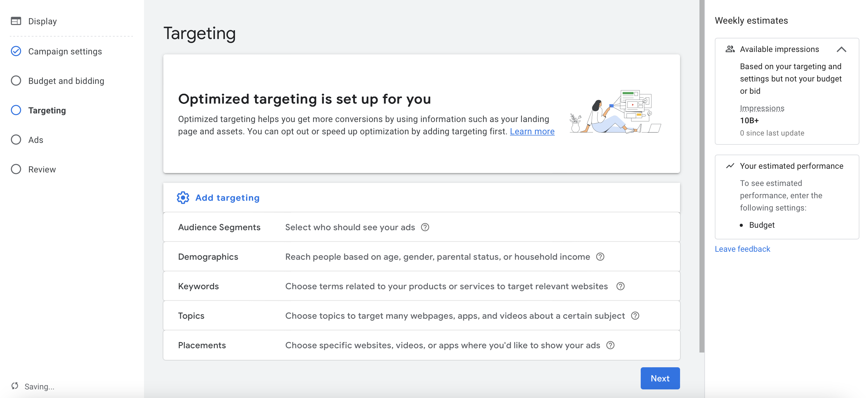Click the Saving spinner icon
This screenshot has height=398, width=868.
15,386
